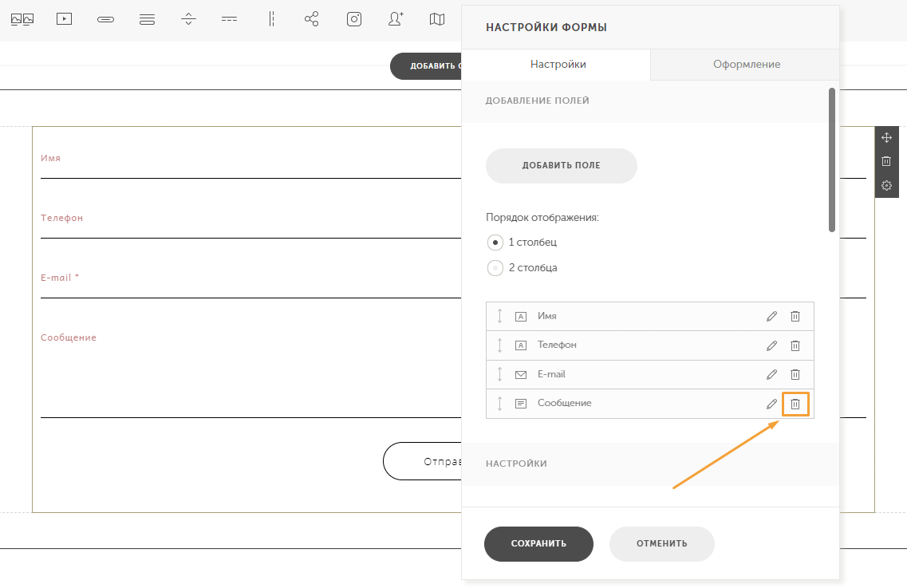The width and height of the screenshot is (907, 588).
Task: Delete the Имя field
Action: coord(795,317)
